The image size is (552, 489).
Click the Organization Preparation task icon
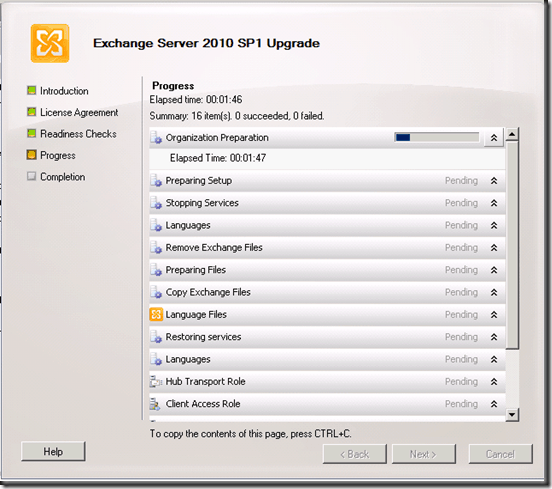[x=156, y=138]
